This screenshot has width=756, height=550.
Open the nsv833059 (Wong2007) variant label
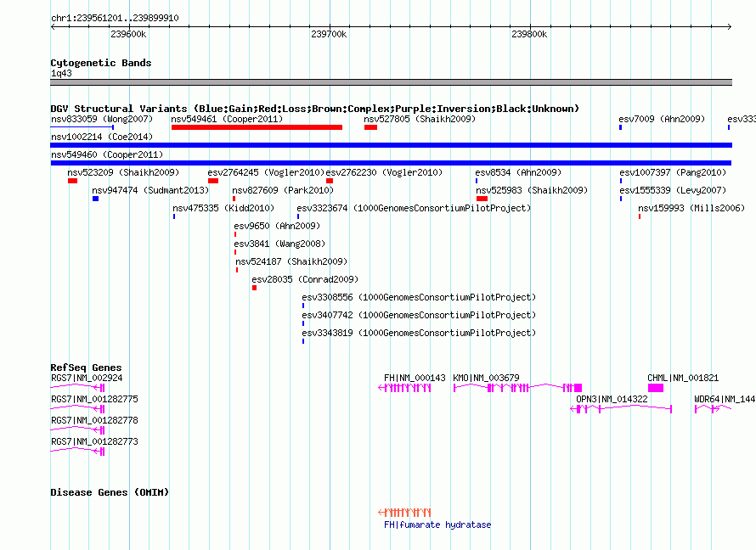(102, 119)
